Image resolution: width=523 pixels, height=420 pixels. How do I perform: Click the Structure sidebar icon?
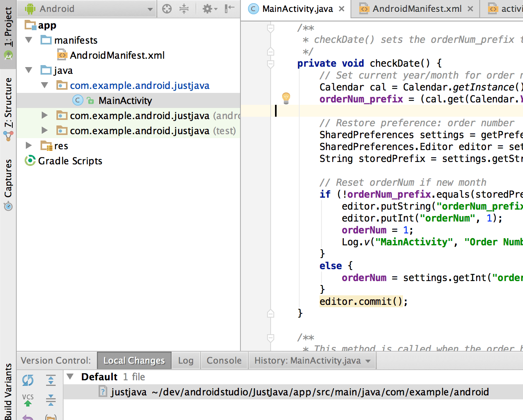tap(8, 136)
